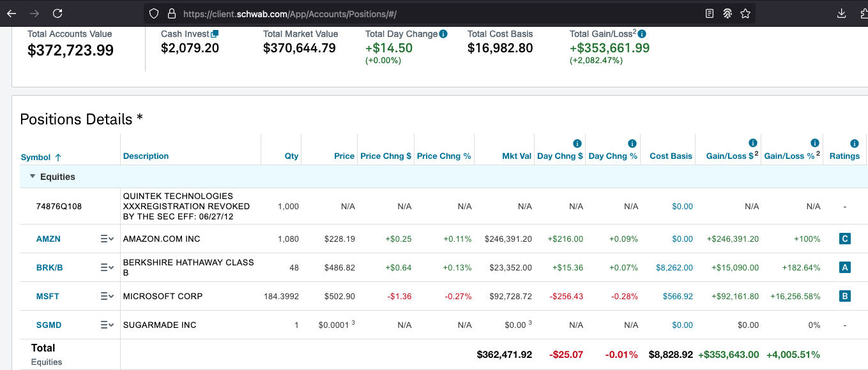Viewport: 868px width, 370px height.
Task: Click the MSFT rating B badge
Action: (x=844, y=297)
